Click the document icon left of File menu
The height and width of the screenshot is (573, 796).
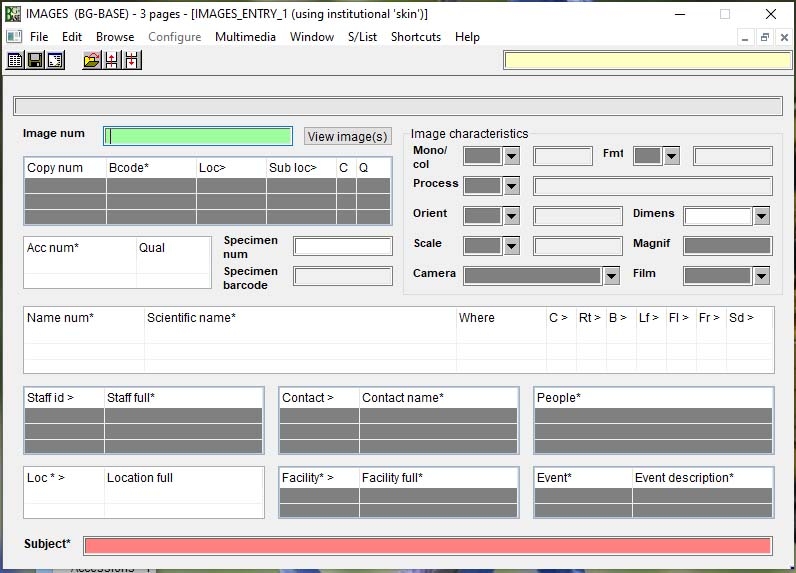click(13, 37)
